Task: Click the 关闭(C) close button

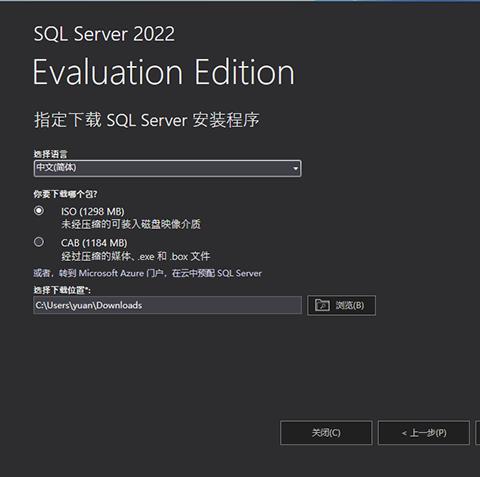Action: pyautogui.click(x=326, y=433)
